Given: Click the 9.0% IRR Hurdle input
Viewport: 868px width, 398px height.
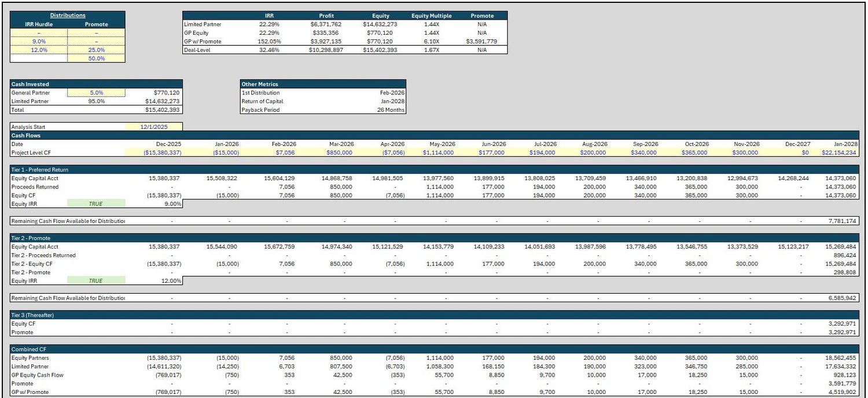Looking at the screenshot, I should (x=39, y=42).
